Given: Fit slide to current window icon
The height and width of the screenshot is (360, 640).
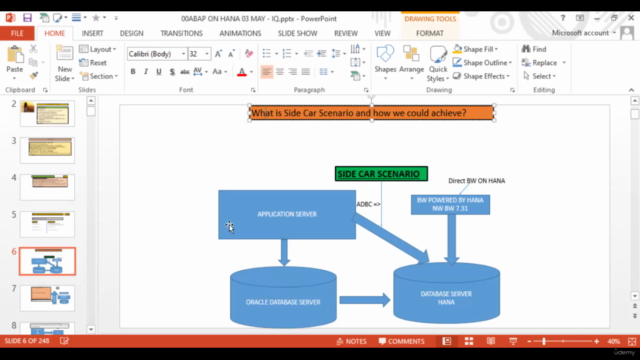Looking at the screenshot, I should tap(632, 341).
